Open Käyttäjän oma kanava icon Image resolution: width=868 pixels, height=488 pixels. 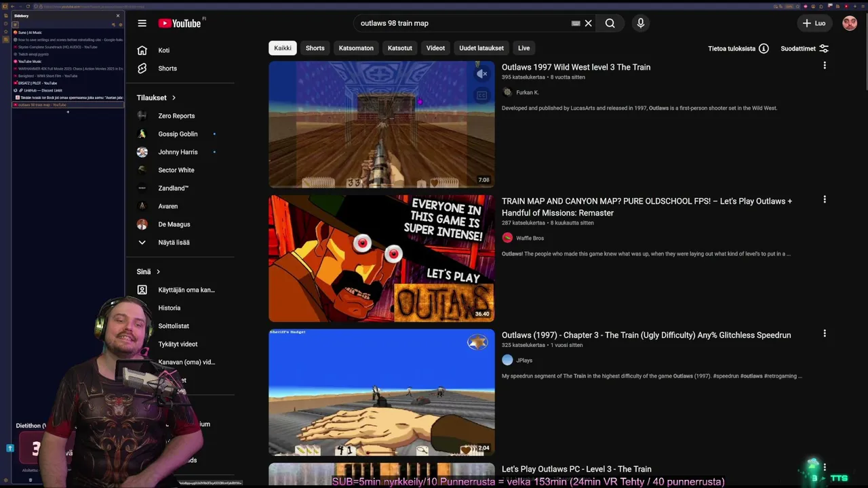click(x=142, y=290)
